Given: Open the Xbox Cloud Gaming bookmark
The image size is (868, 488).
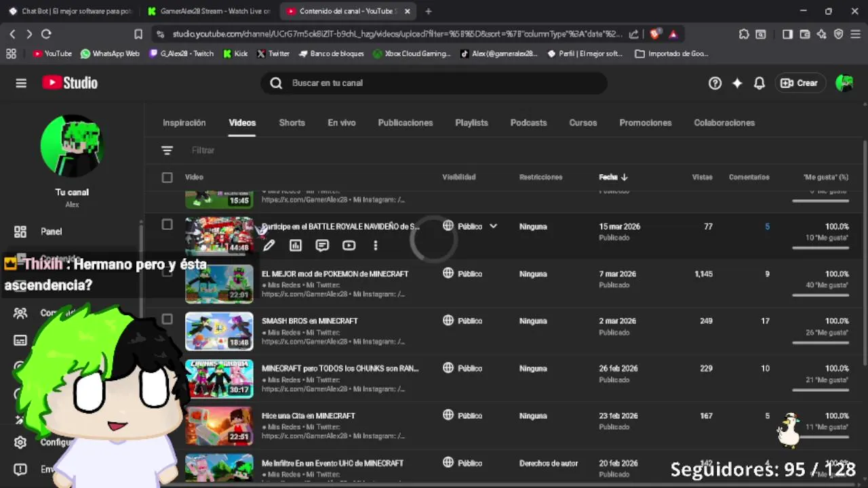Looking at the screenshot, I should tap(411, 54).
